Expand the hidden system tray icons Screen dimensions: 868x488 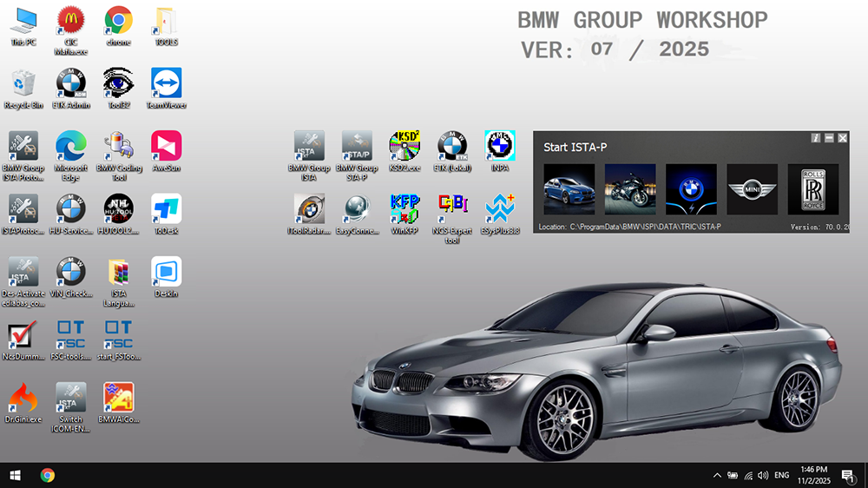tap(717, 476)
